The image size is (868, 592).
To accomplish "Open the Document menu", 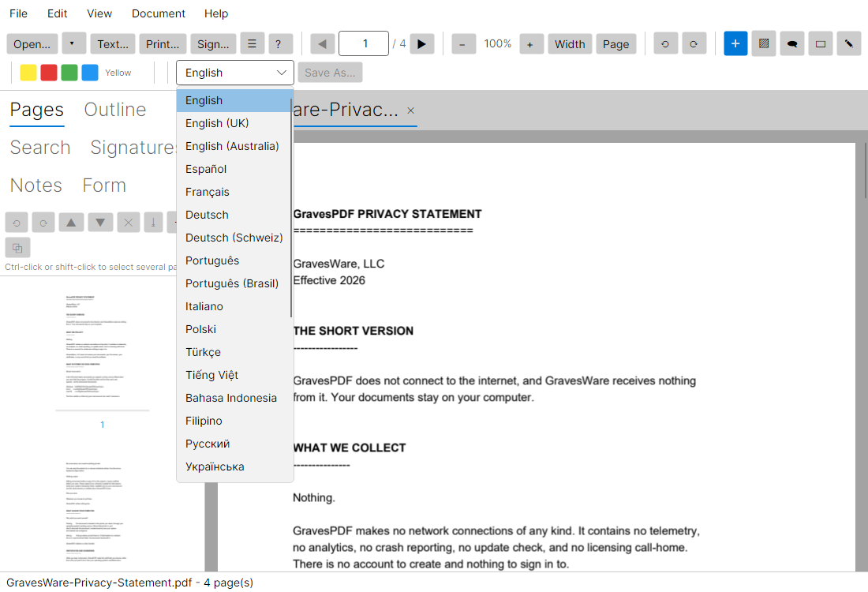I will tap(159, 13).
